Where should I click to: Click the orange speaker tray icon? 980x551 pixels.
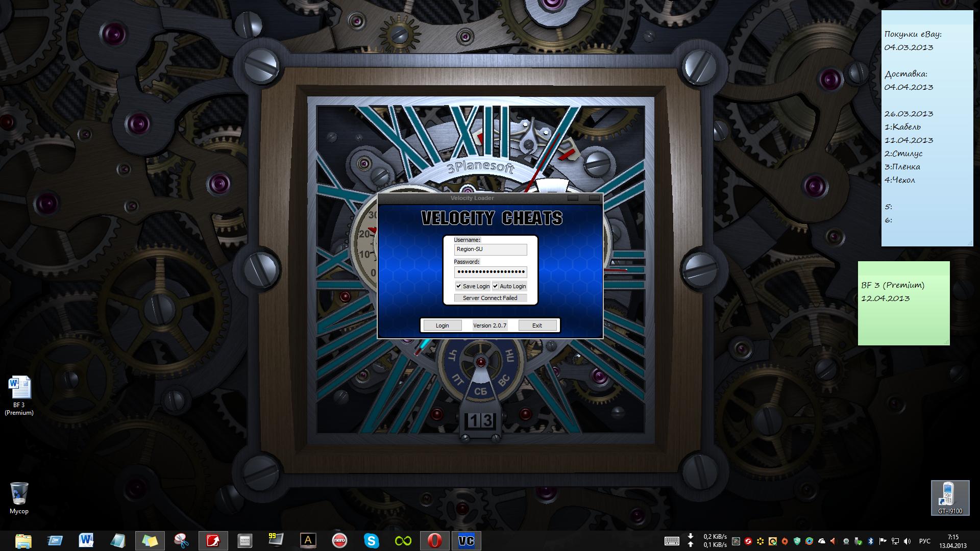coord(833,541)
